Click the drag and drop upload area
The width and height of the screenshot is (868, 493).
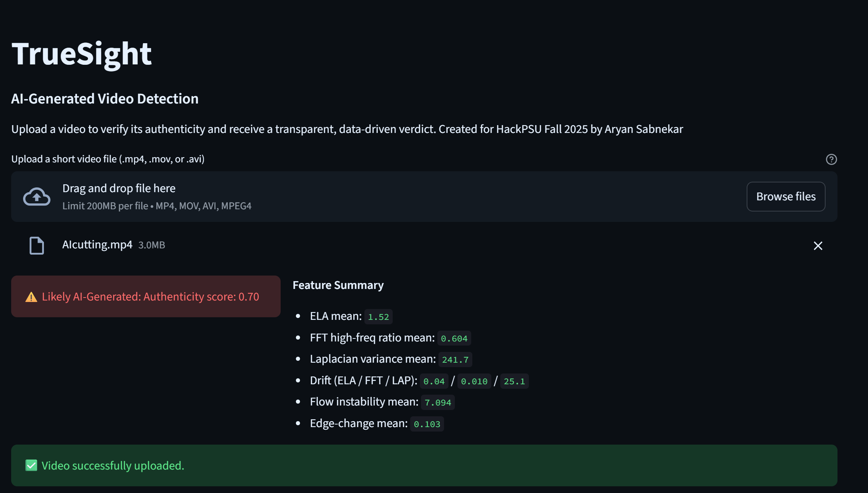[372, 197]
